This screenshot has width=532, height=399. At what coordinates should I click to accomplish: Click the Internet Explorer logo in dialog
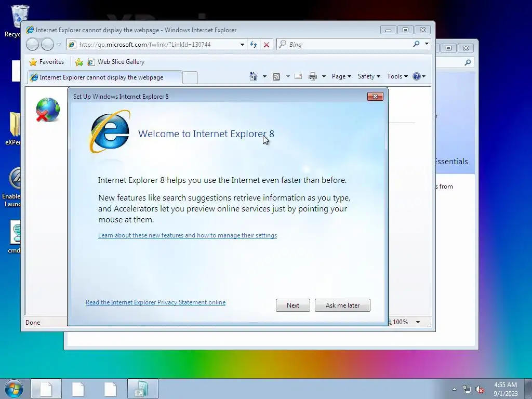coord(110,131)
